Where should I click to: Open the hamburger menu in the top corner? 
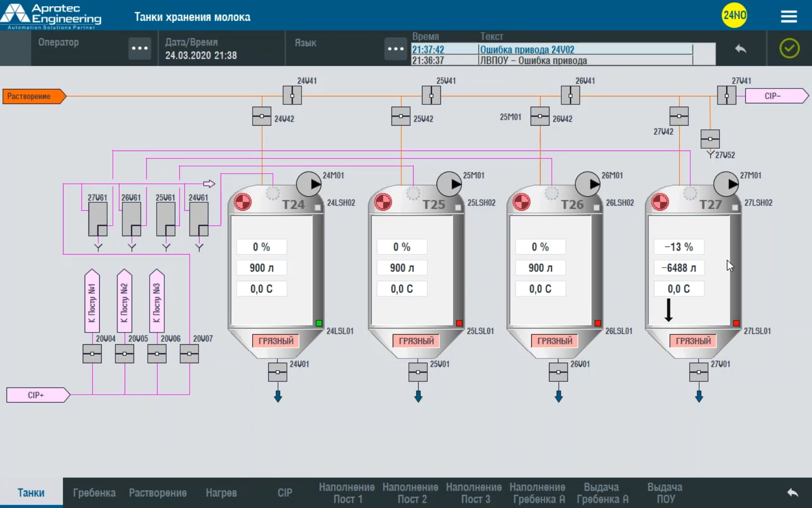click(x=788, y=15)
